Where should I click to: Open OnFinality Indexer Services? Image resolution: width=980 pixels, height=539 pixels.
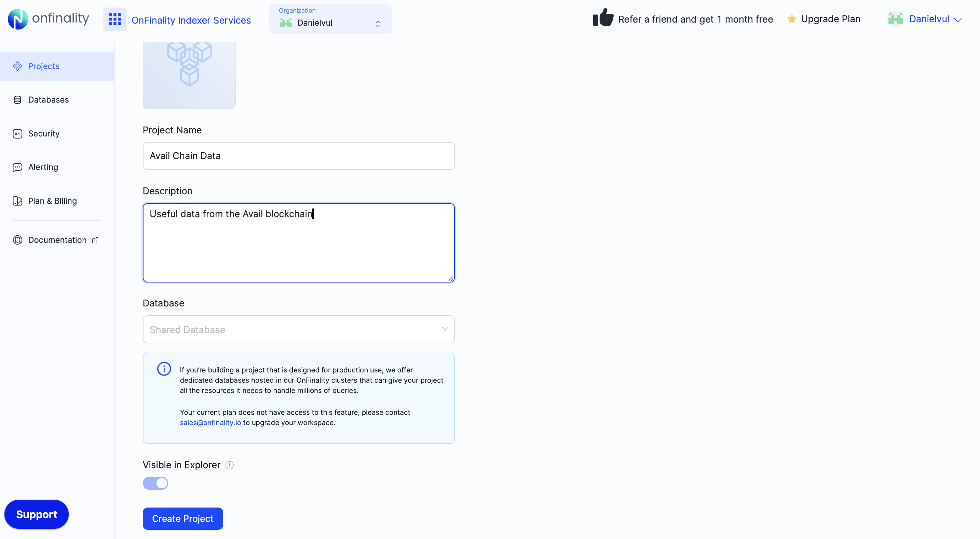coord(191,19)
